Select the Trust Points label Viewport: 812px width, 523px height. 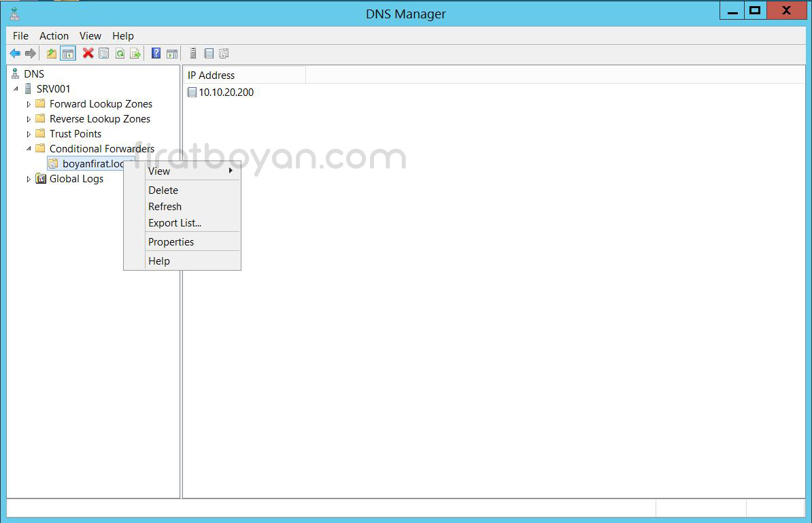click(75, 134)
